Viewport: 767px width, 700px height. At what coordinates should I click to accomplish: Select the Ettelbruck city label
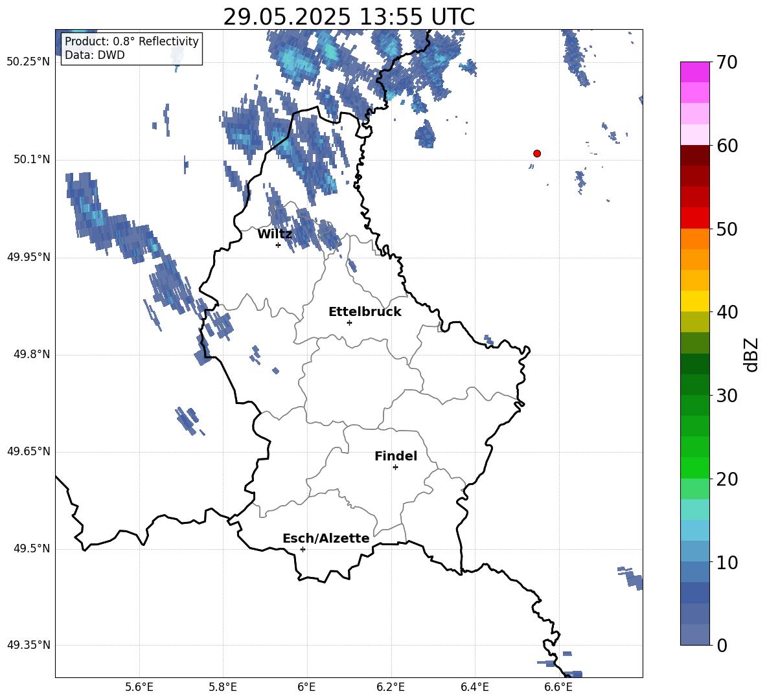coord(365,312)
